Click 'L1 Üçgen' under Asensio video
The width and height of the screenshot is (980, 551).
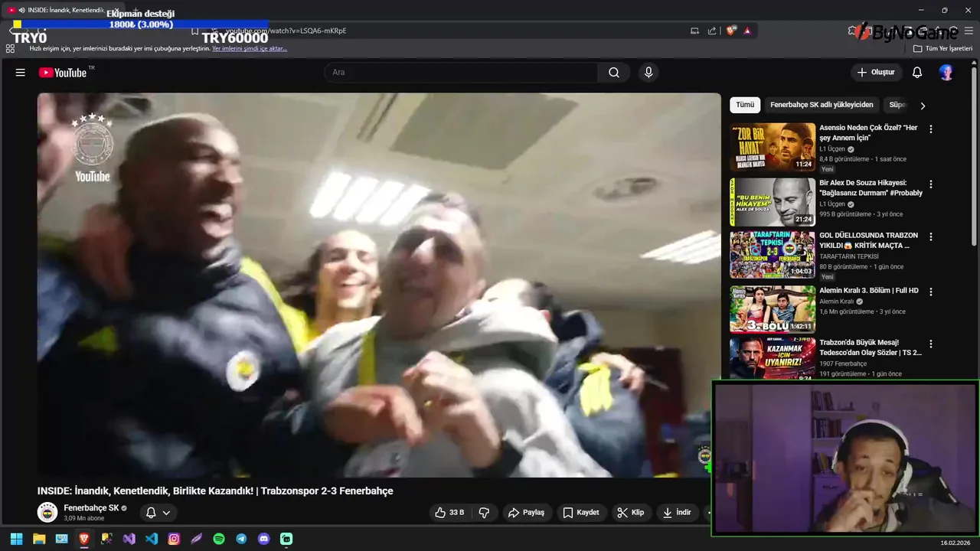(x=832, y=149)
